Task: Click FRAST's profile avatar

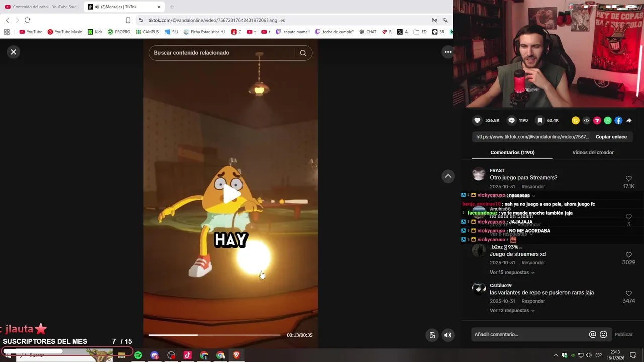Action: (x=479, y=174)
